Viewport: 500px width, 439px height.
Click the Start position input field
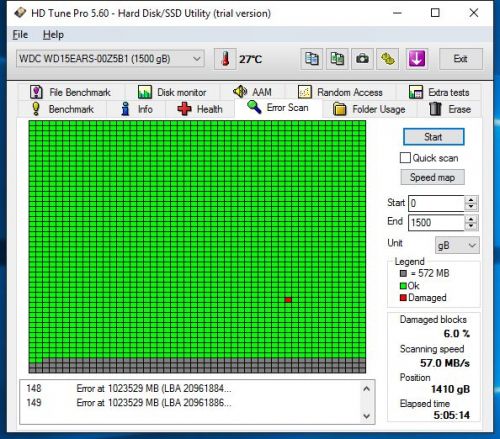(x=436, y=203)
